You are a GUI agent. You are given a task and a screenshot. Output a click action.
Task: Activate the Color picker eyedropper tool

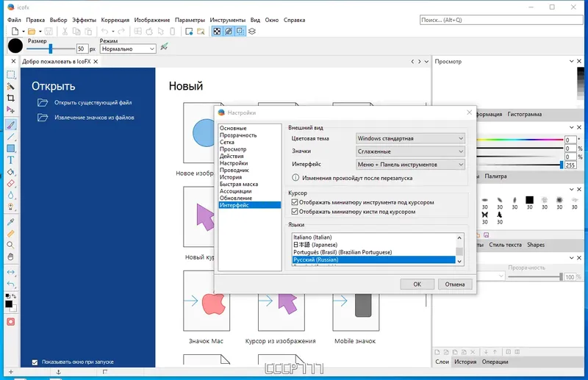tap(10, 222)
